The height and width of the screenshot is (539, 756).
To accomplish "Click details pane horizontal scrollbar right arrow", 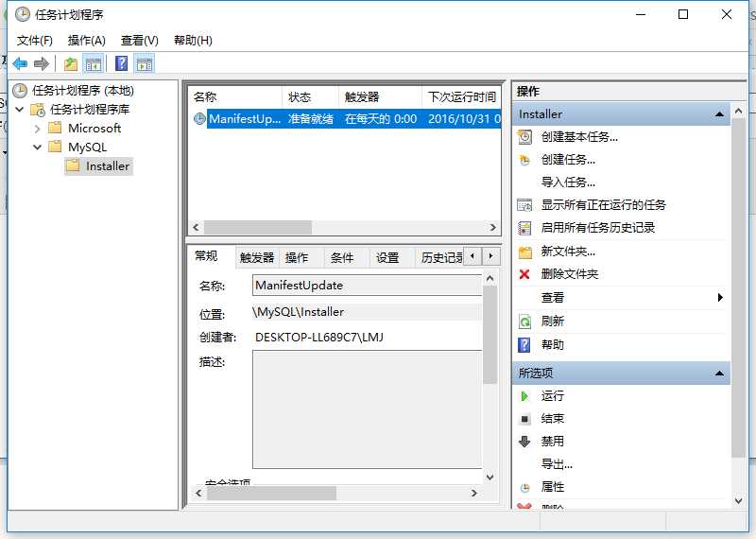I will pyautogui.click(x=474, y=493).
